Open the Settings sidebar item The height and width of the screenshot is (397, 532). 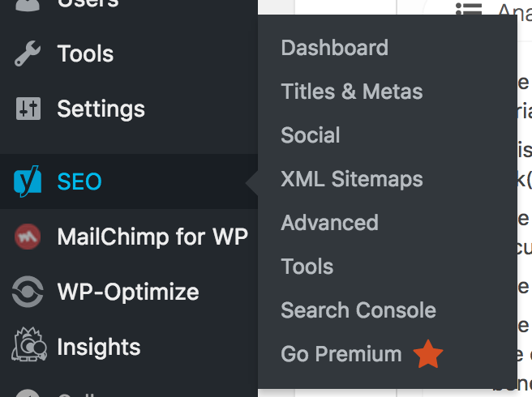pyautogui.click(x=101, y=109)
